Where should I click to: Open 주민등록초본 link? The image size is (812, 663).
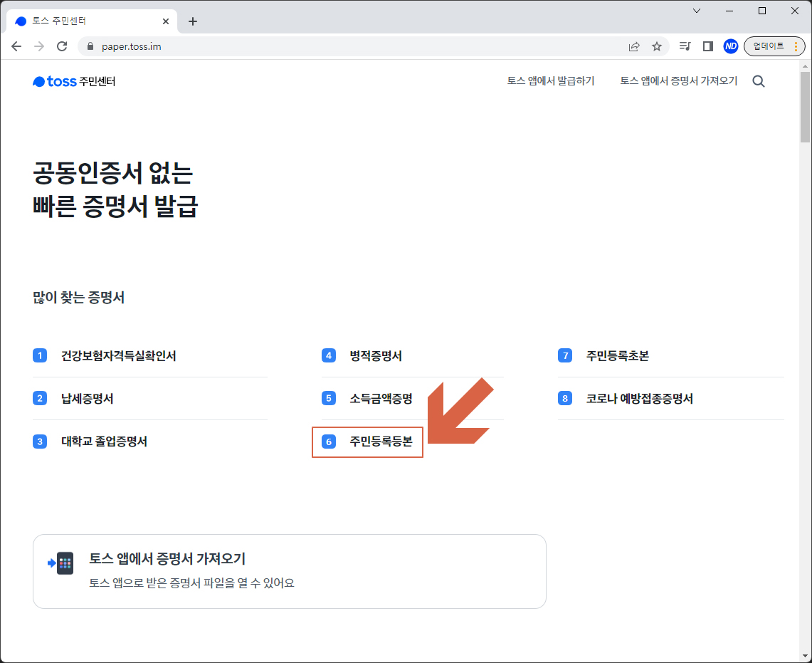click(617, 355)
